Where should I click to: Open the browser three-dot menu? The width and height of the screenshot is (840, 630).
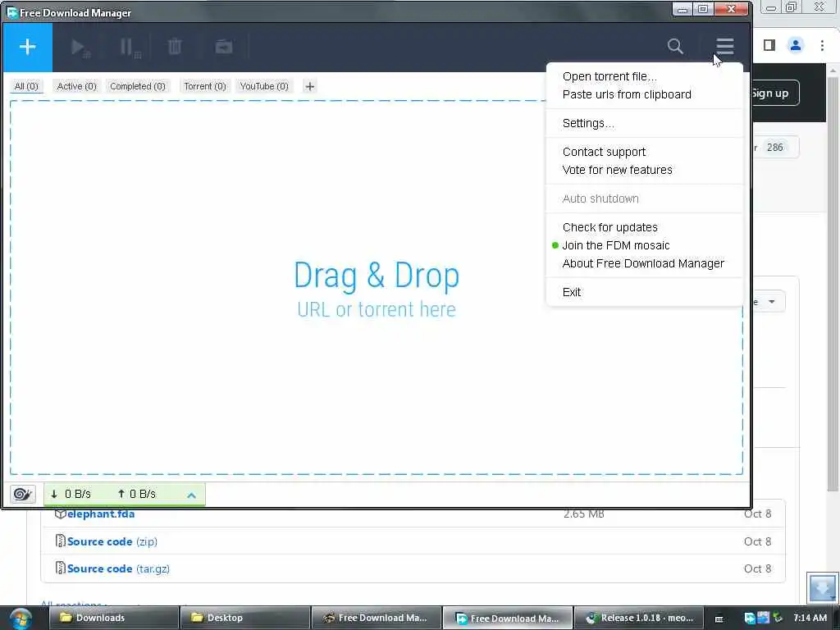(822, 46)
